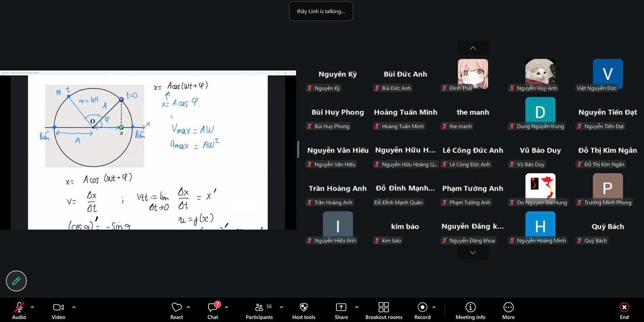Open Host tools shield menu
Image resolution: width=644 pixels, height=322 pixels.
(x=304, y=310)
